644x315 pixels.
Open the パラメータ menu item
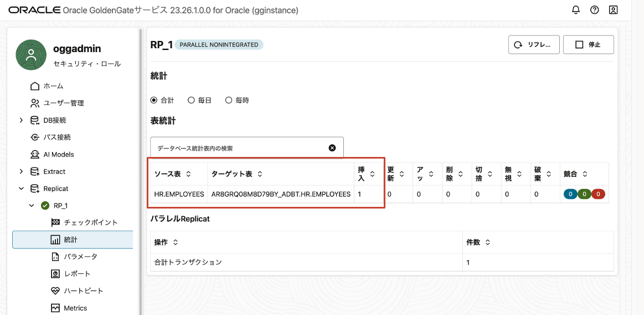(80, 257)
